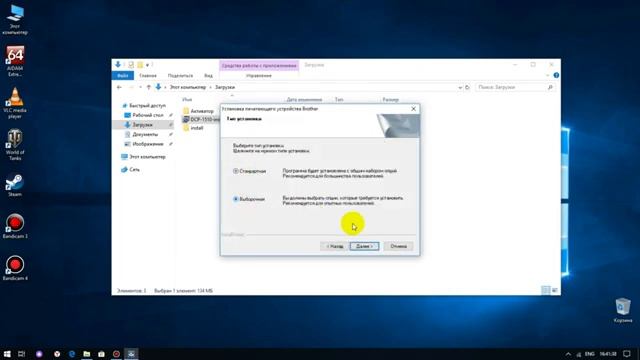The image size is (640, 360).
Task: Open the Корзина recycle bin icon
Action: [623, 310]
